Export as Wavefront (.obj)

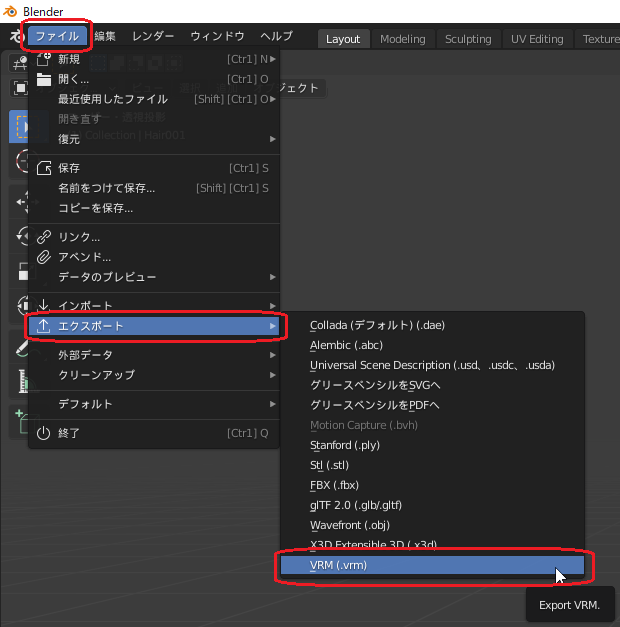coord(432,525)
